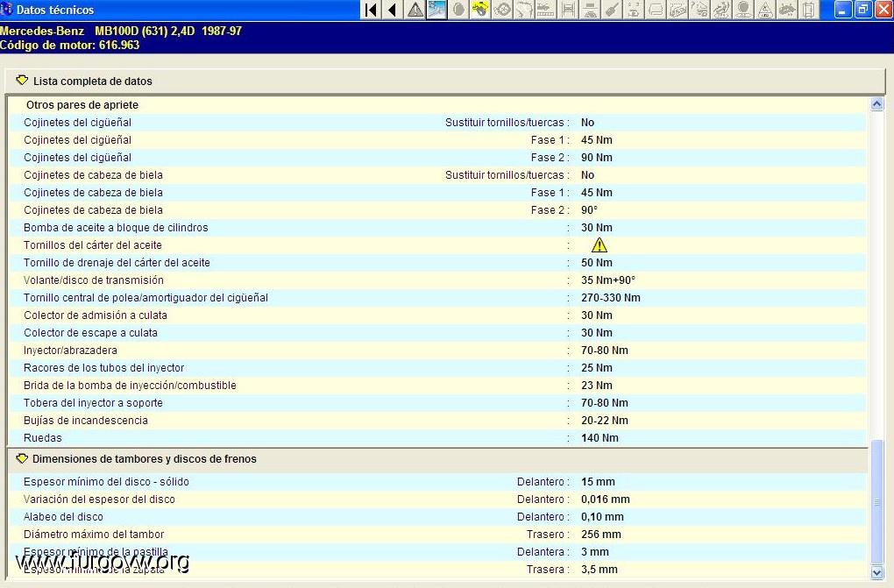Click the gray oval toolbar icon
Screen dimensions: 894x588
(458, 10)
